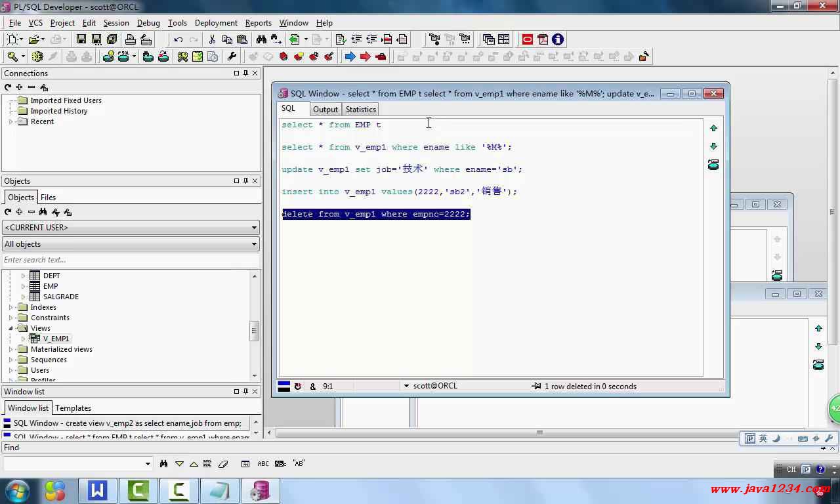Open the scott@ORCL connection dropdown
840x504 pixels.
tap(406, 386)
